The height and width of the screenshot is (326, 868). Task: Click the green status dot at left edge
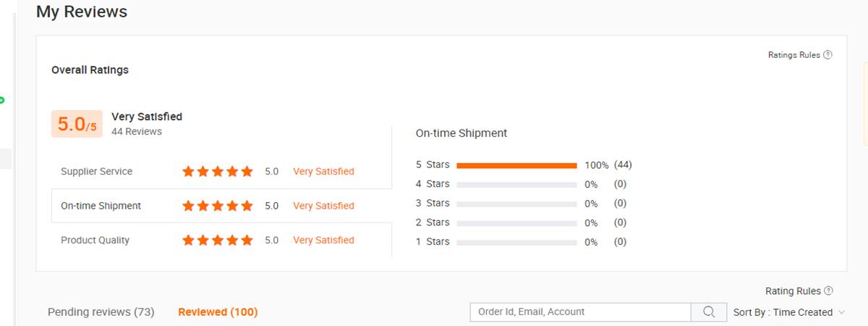pos(2,100)
